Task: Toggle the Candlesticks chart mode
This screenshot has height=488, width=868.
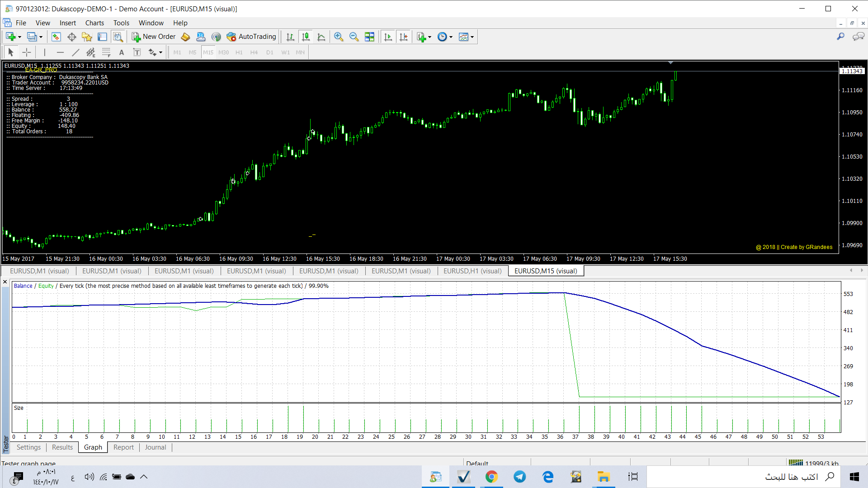Action: coord(306,37)
